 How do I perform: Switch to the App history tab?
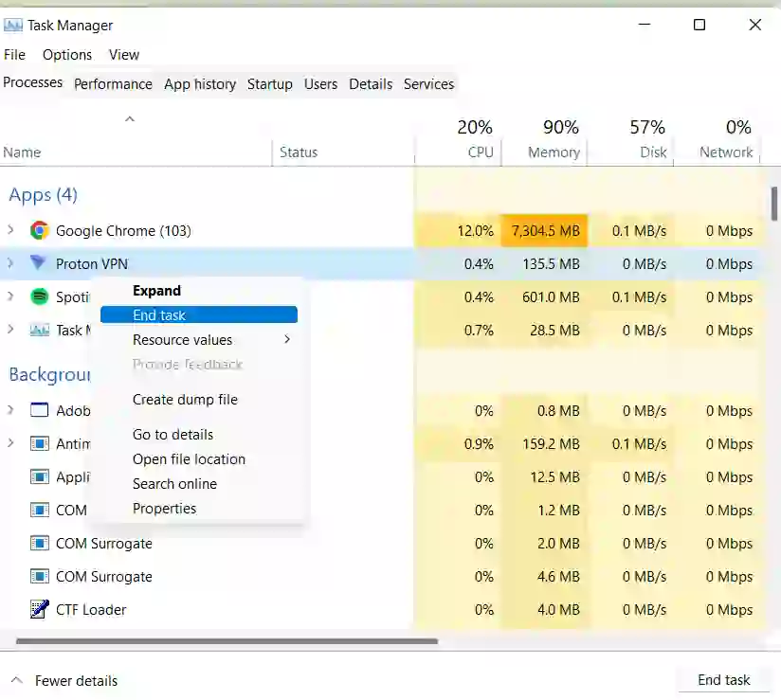point(200,84)
